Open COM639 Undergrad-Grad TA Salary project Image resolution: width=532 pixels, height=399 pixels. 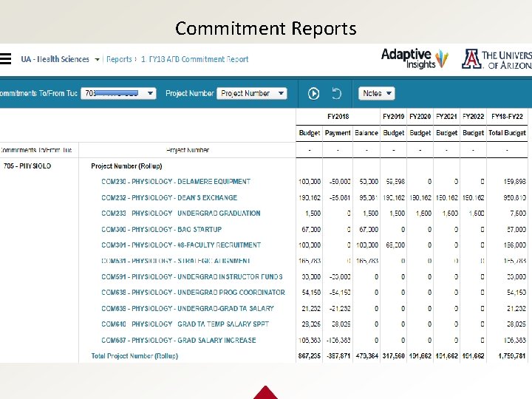[x=188, y=308]
